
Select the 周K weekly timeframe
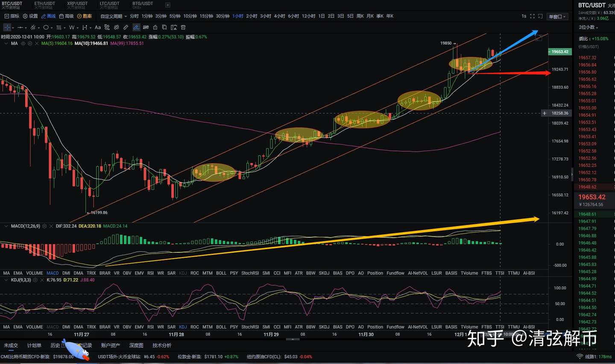(360, 16)
